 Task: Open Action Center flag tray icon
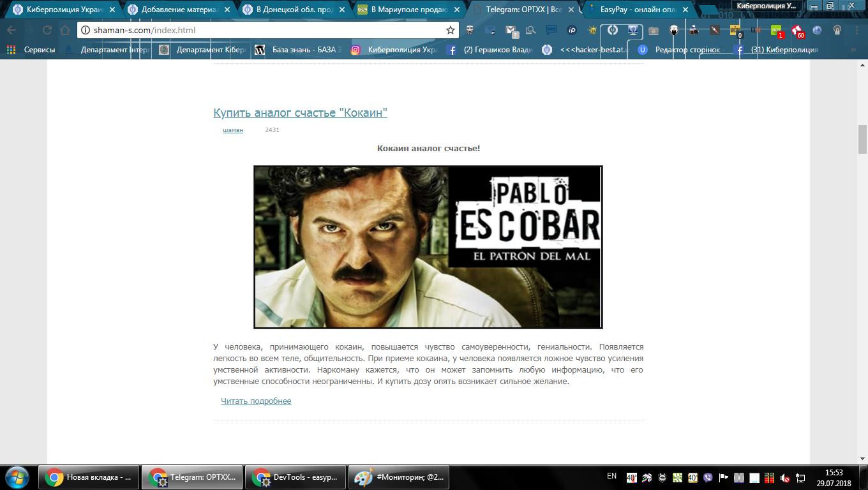click(723, 477)
